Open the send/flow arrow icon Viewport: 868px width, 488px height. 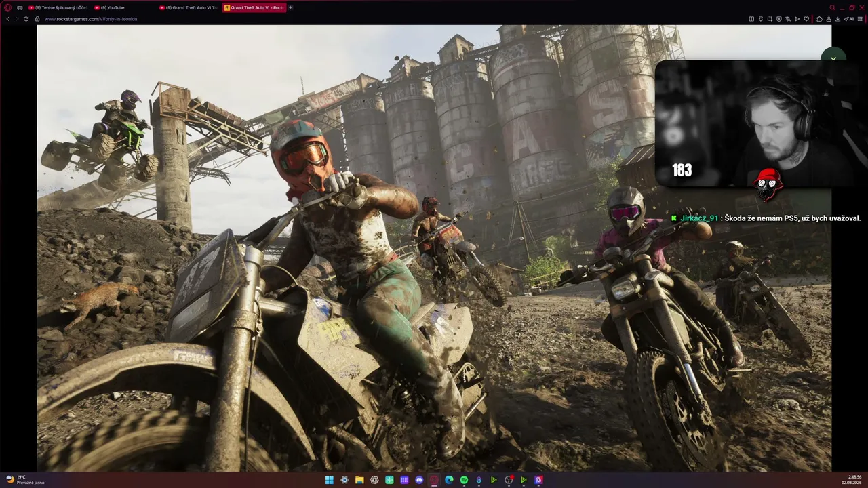tap(797, 19)
